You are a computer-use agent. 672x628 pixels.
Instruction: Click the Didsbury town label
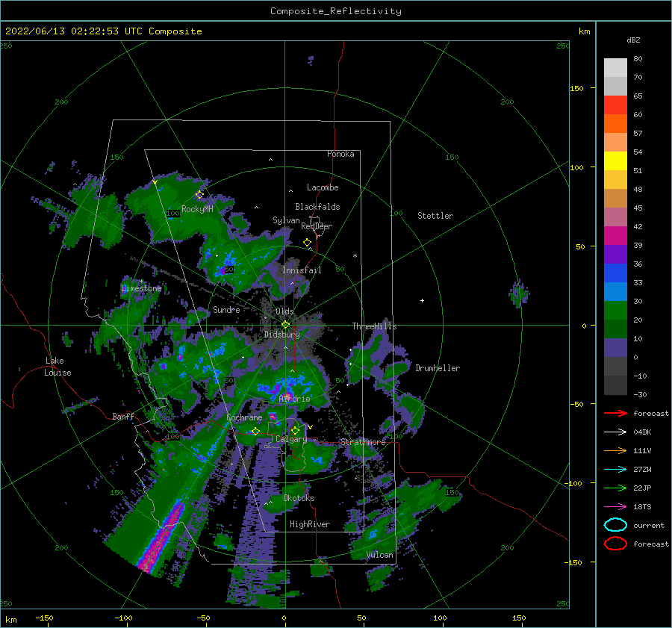[x=282, y=335]
